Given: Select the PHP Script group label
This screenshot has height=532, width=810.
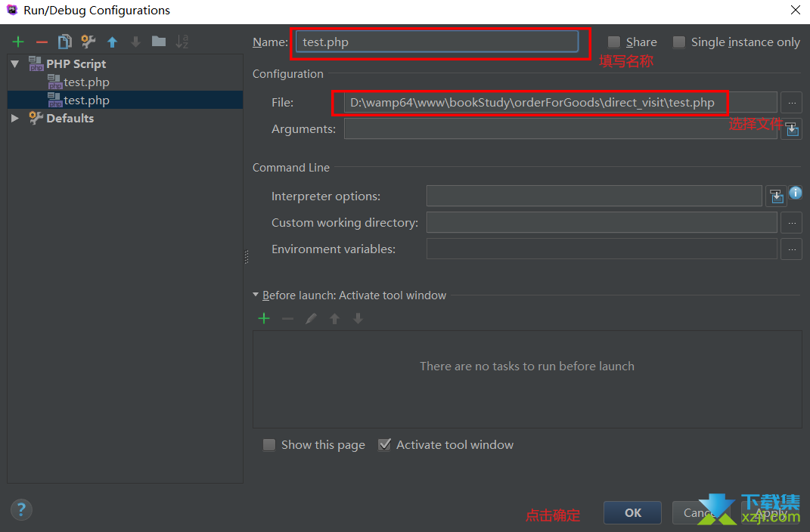Looking at the screenshot, I should coord(76,64).
